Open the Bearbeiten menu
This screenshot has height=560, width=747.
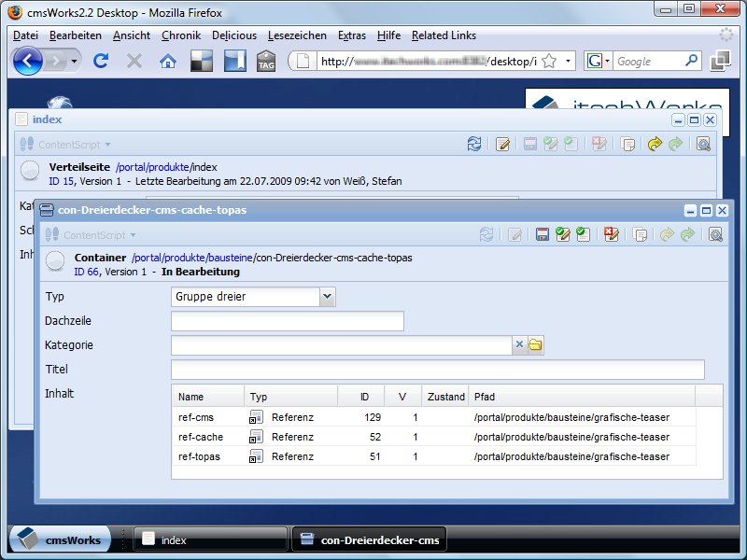(76, 35)
